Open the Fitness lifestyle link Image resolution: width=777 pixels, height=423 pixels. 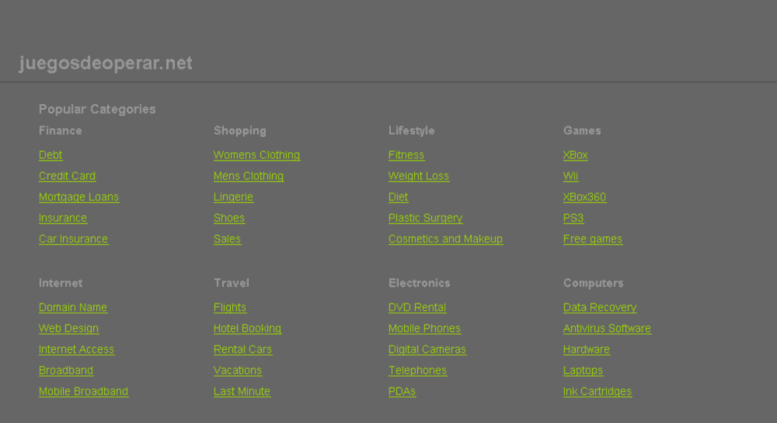tap(406, 155)
